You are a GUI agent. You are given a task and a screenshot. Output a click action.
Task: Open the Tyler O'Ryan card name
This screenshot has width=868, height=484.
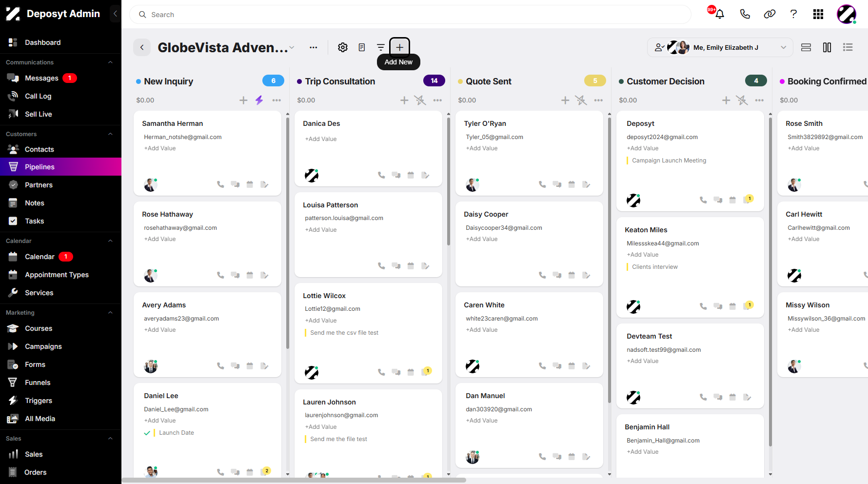[485, 123]
